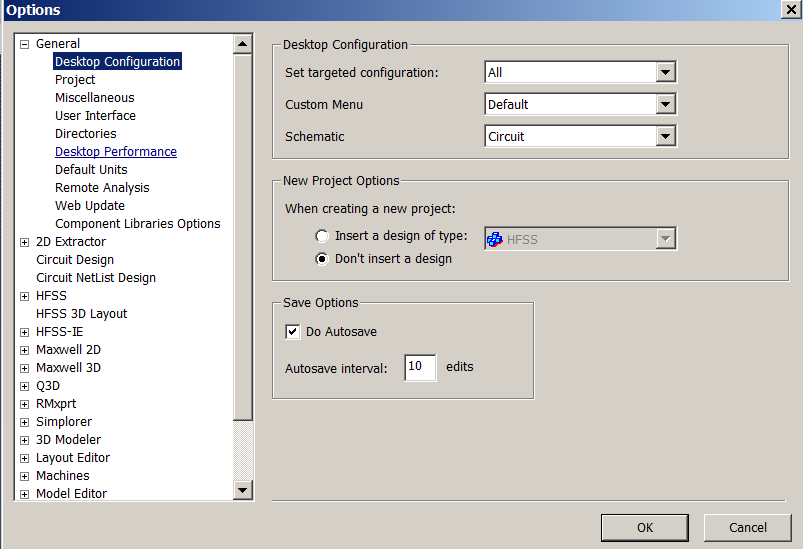Expand the Simplorer tree node
Image resolution: width=803 pixels, height=549 pixels.
click(x=24, y=423)
